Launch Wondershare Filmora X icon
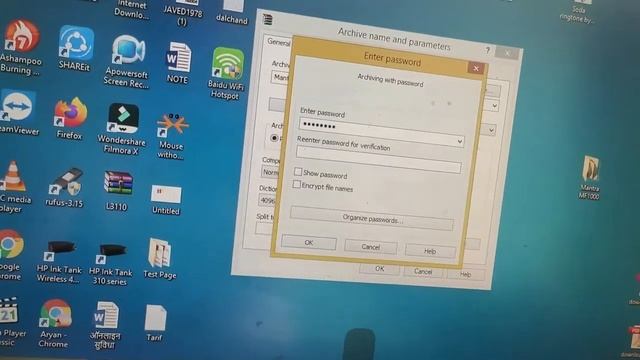The width and height of the screenshot is (640, 360). 122,129
